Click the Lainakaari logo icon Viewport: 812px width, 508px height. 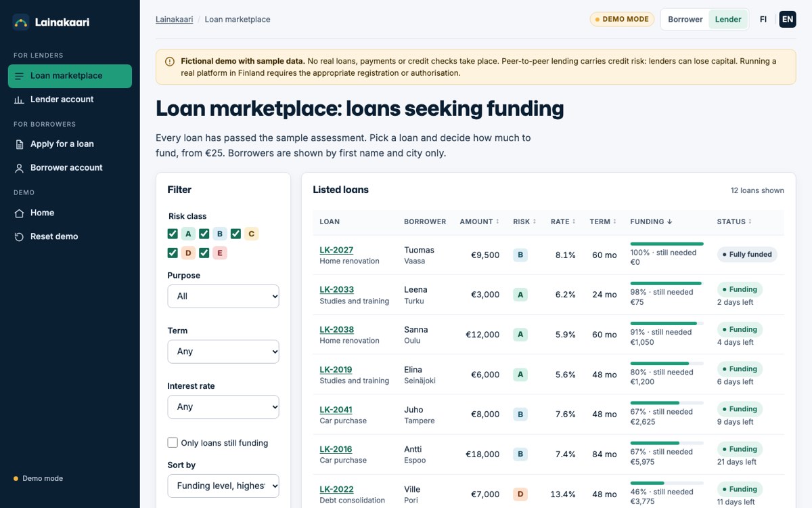(21, 22)
